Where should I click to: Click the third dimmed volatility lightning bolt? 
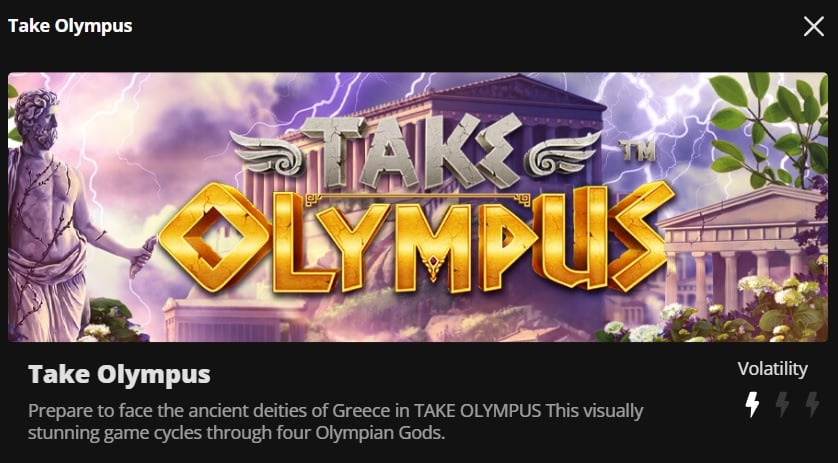pyautogui.click(x=812, y=404)
